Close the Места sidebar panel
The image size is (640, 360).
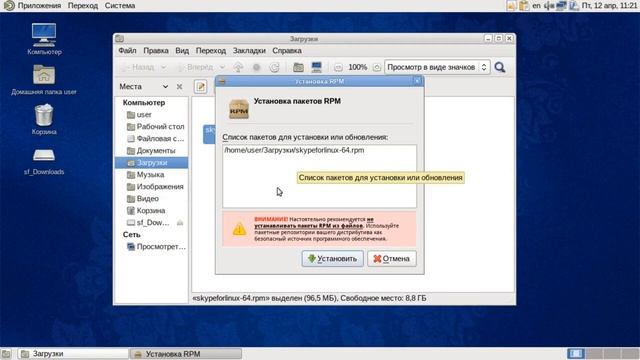pyautogui.click(x=179, y=87)
